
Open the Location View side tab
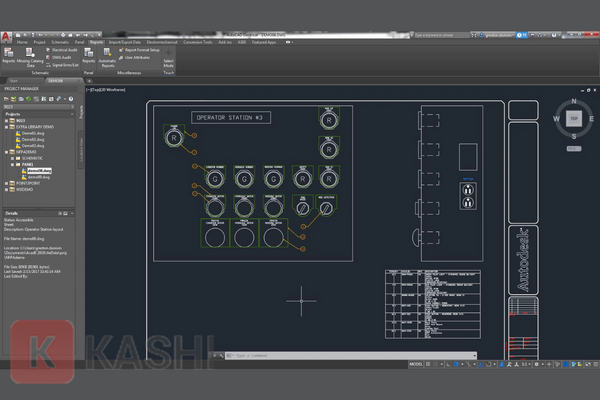[81, 149]
